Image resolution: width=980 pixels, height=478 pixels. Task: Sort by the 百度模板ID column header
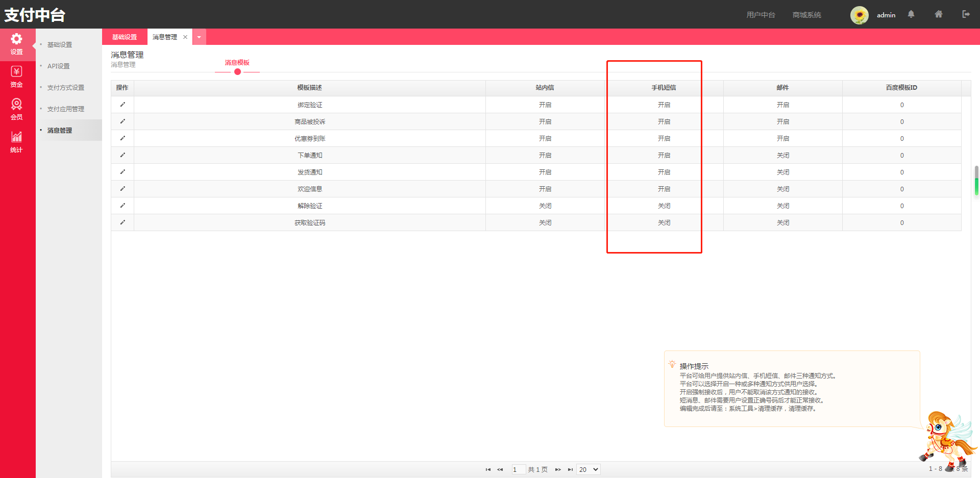click(902, 88)
